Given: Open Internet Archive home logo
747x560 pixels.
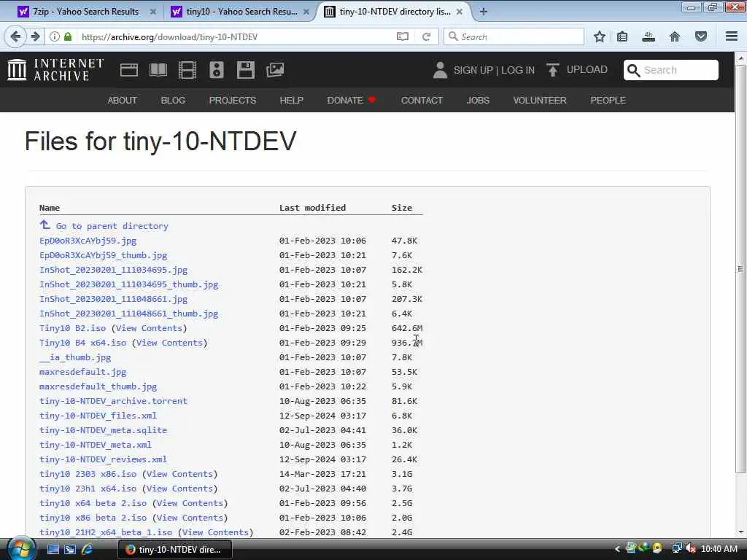Looking at the screenshot, I should (55, 70).
